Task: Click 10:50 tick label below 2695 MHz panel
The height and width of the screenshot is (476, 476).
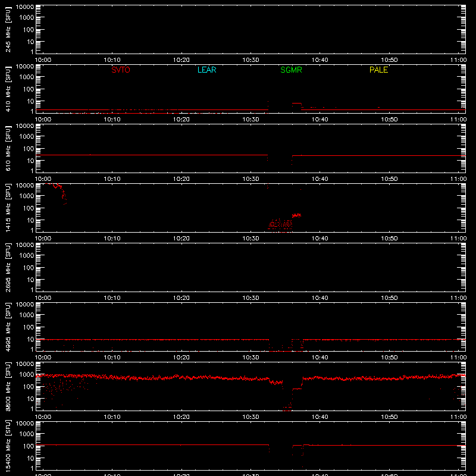Action: (x=389, y=298)
